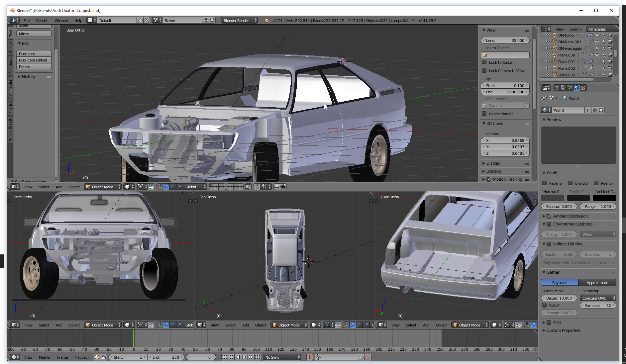Click scale manipulator icon in main viewport header
Image resolution: width=626 pixels, height=364 pixels.
pos(179,187)
